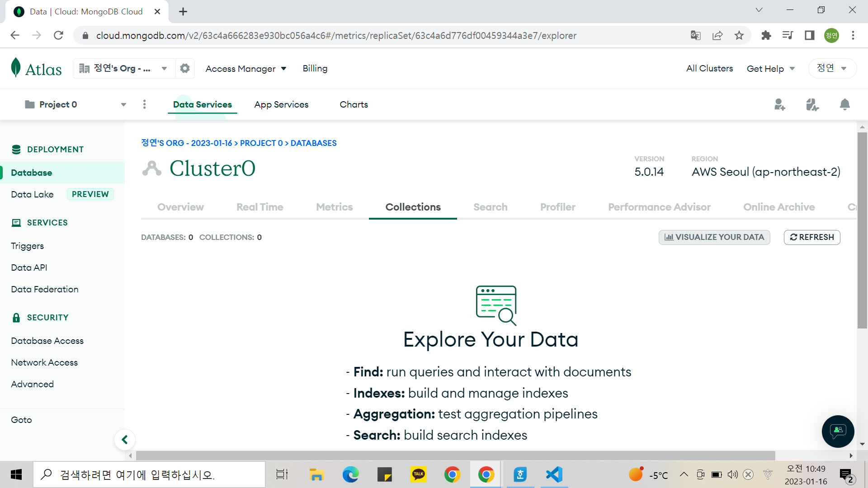Viewport: 868px width, 488px height.
Task: Open Advanced security settings
Action: pos(33,384)
